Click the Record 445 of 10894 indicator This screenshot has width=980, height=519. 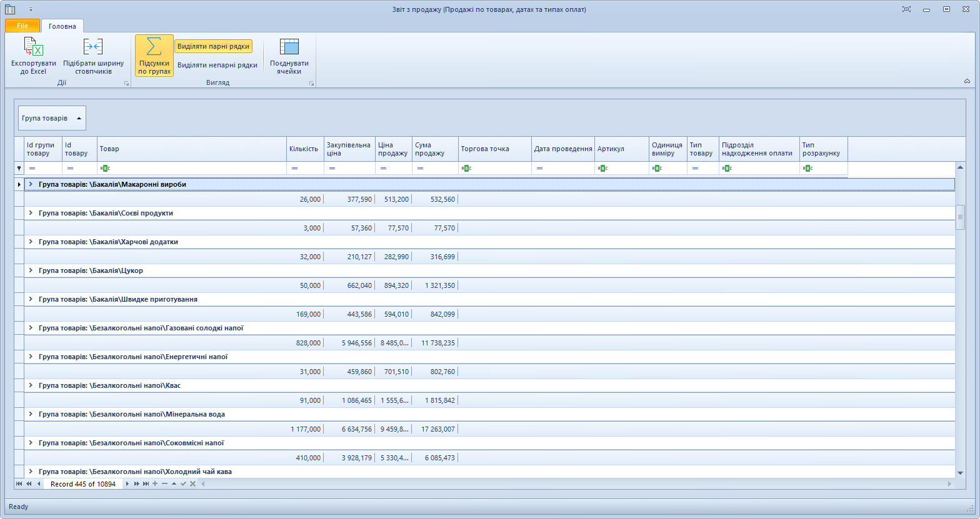[83, 484]
